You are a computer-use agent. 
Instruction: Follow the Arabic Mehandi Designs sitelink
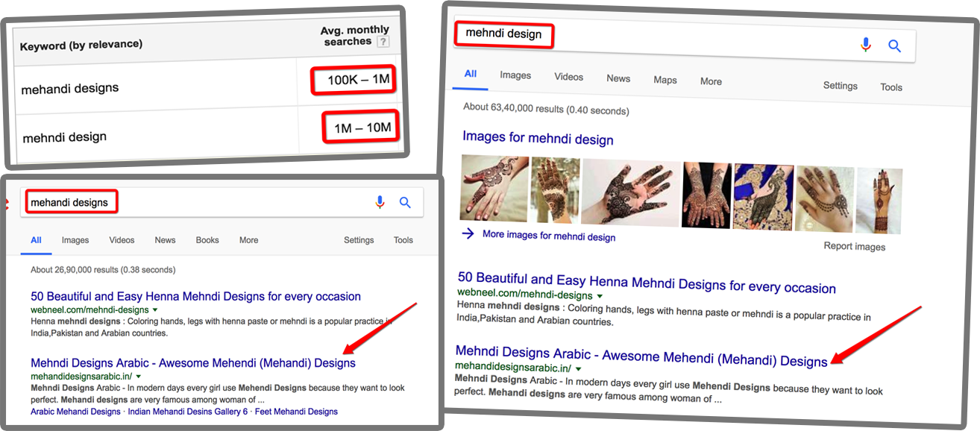tap(75, 412)
